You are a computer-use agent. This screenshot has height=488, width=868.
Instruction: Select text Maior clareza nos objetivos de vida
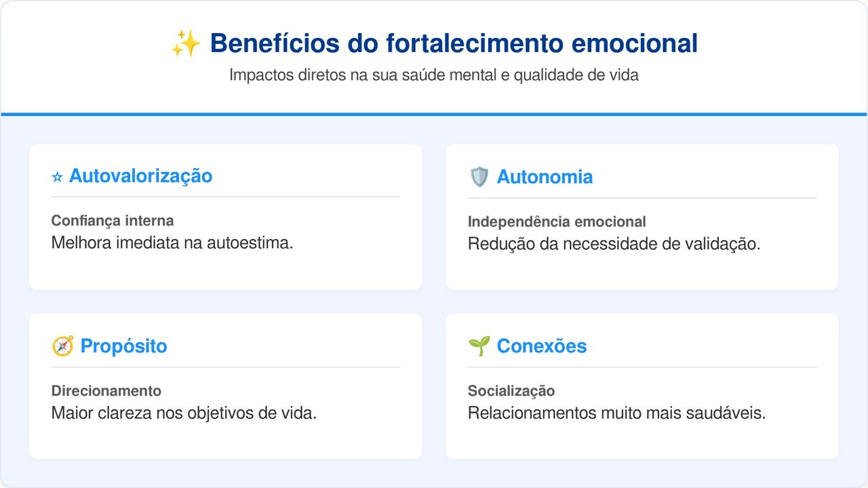[184, 413]
